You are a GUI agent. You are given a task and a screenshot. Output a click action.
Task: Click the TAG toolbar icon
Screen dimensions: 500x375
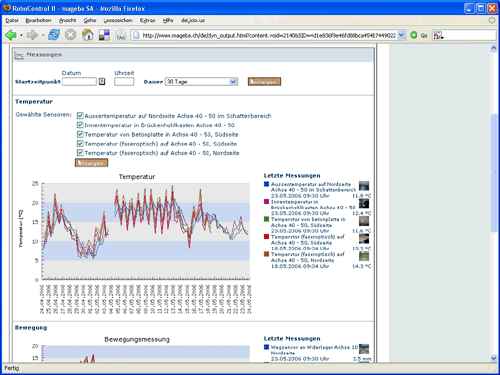(x=121, y=35)
